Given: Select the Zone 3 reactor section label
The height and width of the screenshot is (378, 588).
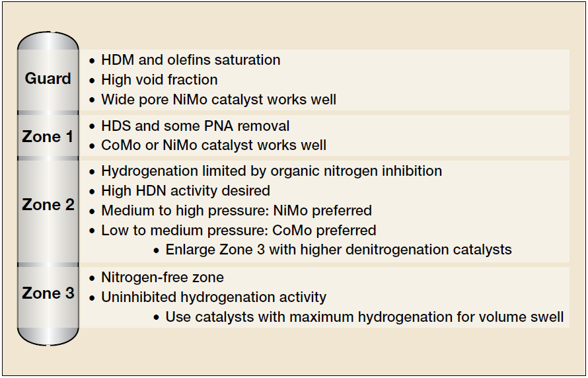Looking at the screenshot, I should coord(48,293).
